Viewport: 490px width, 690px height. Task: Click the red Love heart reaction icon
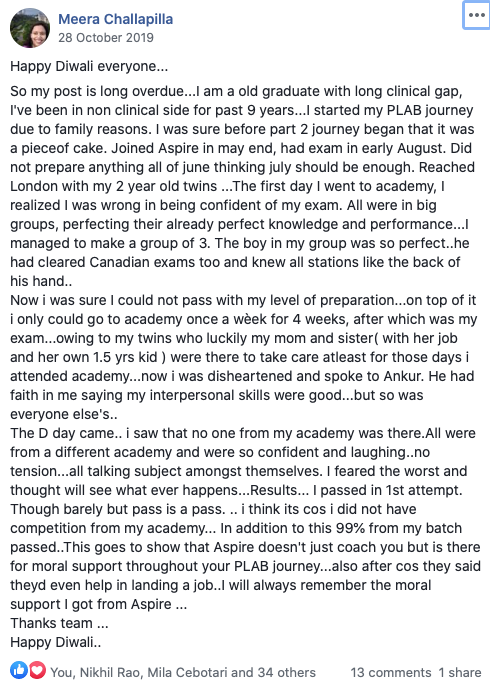(x=37, y=670)
